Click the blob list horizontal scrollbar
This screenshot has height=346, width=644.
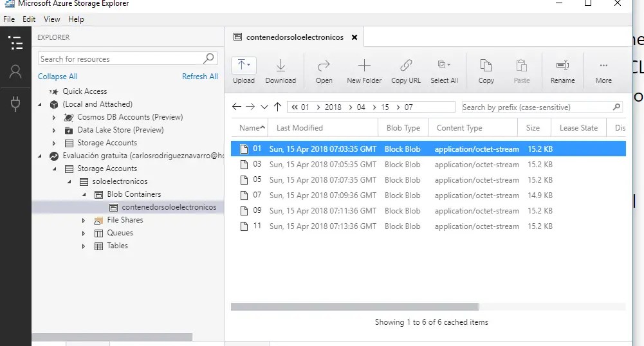click(x=355, y=307)
